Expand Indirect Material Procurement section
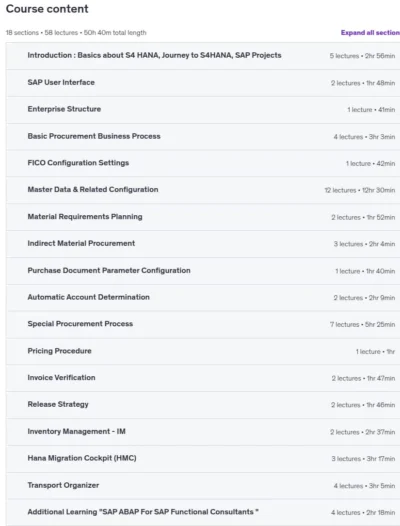Image resolution: width=400 pixels, height=526 pixels. pos(203,244)
